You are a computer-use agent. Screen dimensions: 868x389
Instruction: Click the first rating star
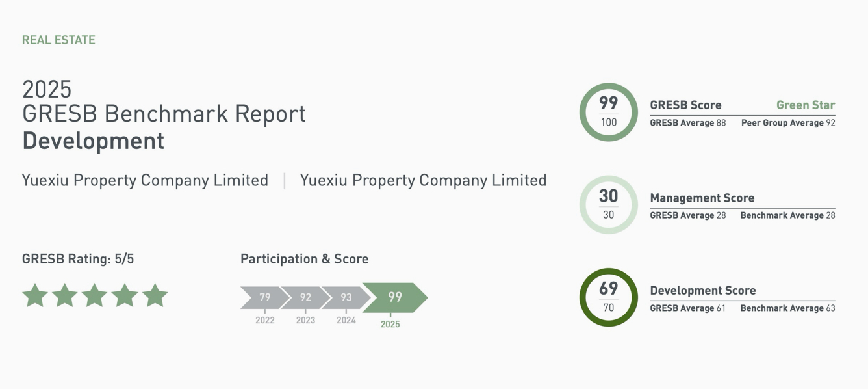(x=35, y=295)
